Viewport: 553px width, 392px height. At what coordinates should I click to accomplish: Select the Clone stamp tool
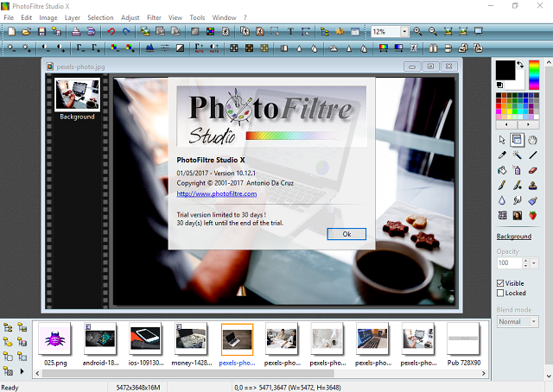532,185
